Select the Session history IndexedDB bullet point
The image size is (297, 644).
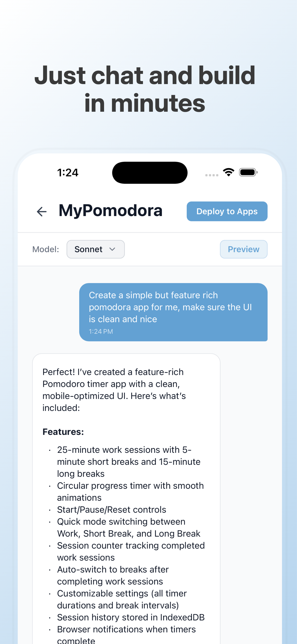[x=131, y=617]
